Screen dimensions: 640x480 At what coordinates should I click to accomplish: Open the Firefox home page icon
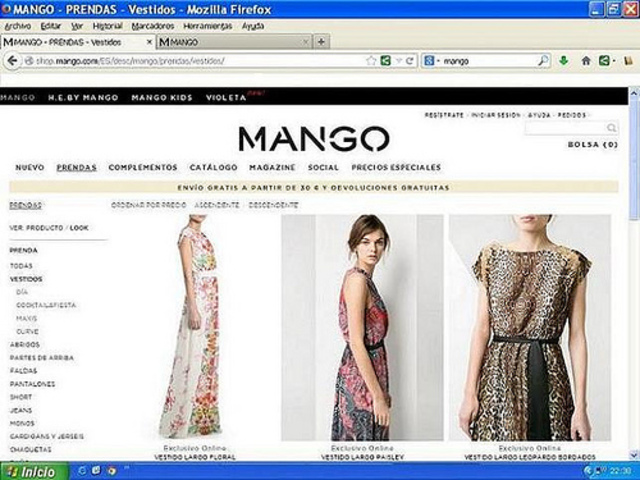586,61
